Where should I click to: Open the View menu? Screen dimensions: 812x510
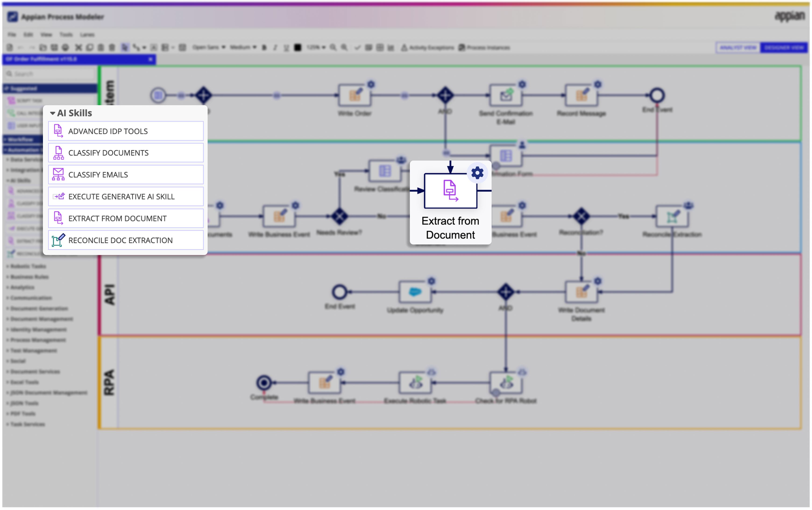click(46, 34)
